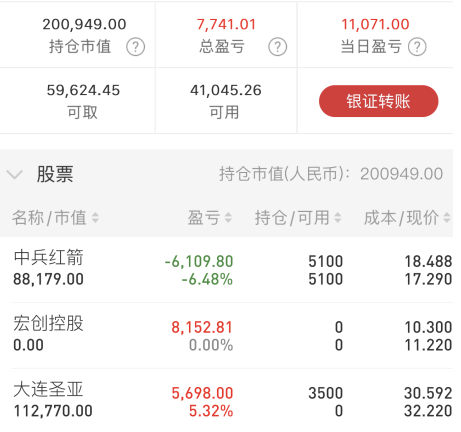Tap 可取 amount 59,624.45

pos(83,90)
